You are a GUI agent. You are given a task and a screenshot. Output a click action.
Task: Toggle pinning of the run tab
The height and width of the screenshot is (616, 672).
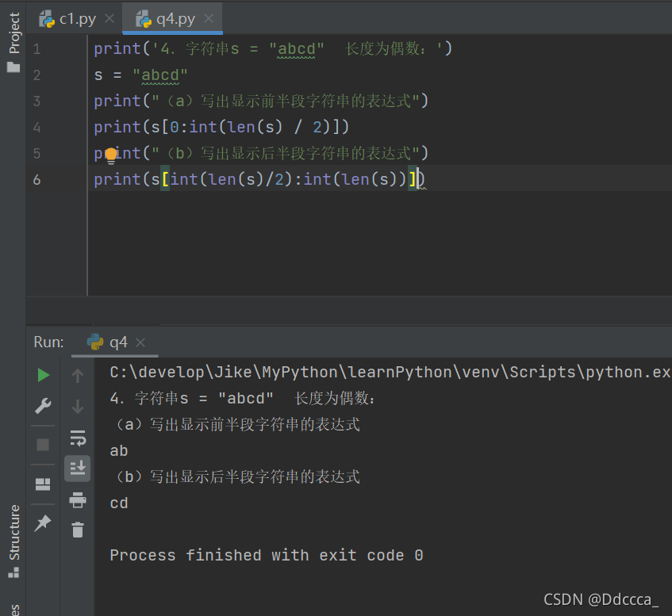(43, 523)
